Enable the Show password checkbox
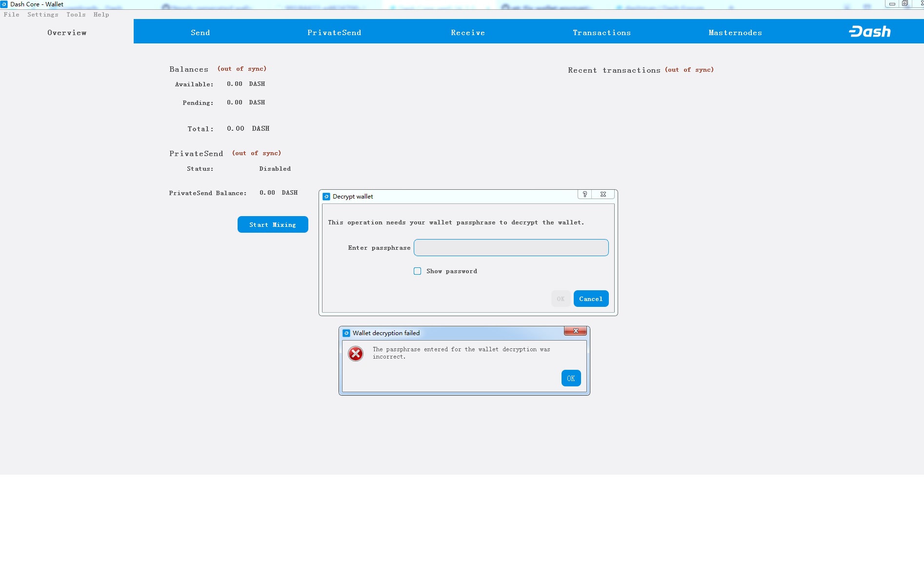 [x=418, y=271]
